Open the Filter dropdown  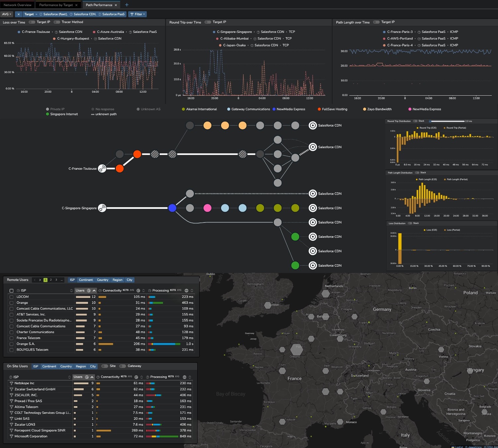tap(137, 14)
